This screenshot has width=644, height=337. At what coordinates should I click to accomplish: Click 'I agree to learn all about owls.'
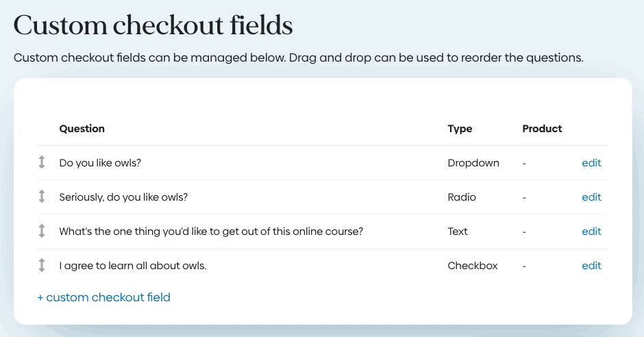pyautogui.click(x=133, y=266)
